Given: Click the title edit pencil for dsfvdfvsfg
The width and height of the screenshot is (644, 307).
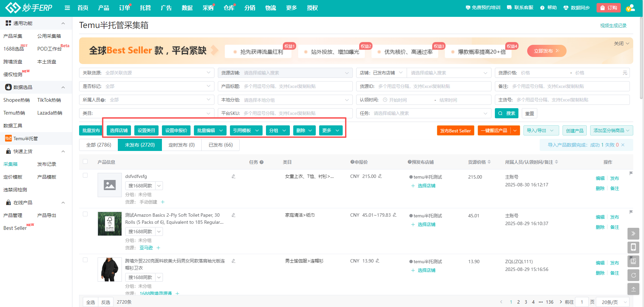Looking at the screenshot, I should (x=233, y=176).
